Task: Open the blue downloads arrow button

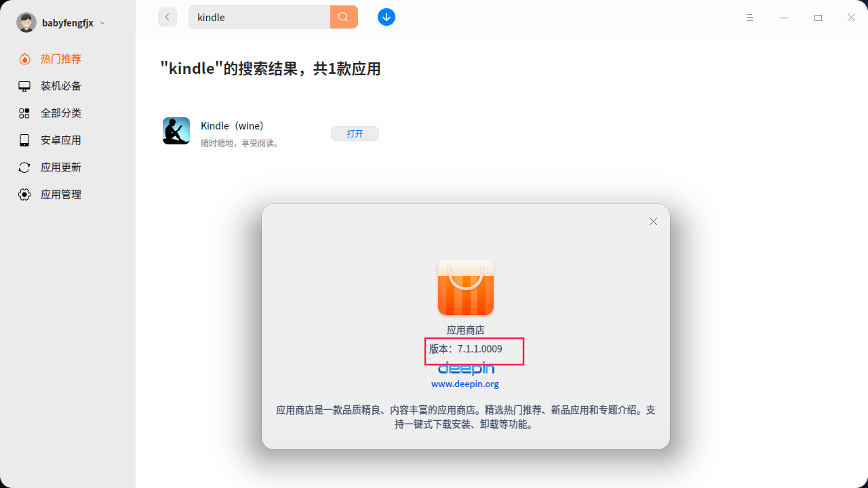Action: (387, 17)
